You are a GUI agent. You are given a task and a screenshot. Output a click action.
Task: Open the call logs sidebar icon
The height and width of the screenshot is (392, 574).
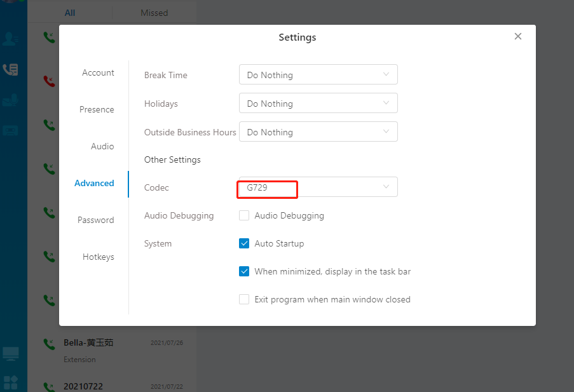[x=10, y=69]
